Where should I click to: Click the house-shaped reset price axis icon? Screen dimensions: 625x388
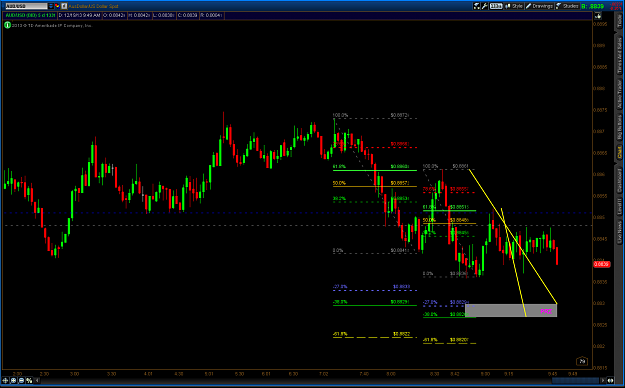pyautogui.click(x=582, y=361)
